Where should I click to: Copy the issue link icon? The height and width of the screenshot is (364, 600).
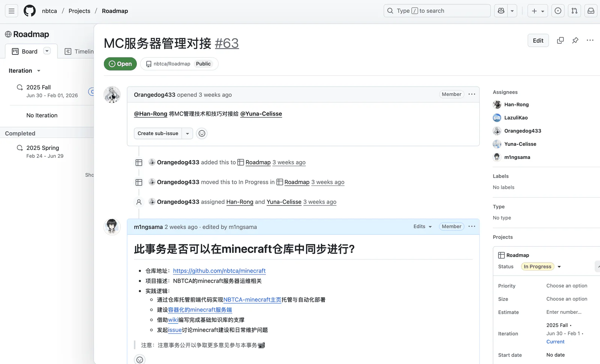[560, 40]
